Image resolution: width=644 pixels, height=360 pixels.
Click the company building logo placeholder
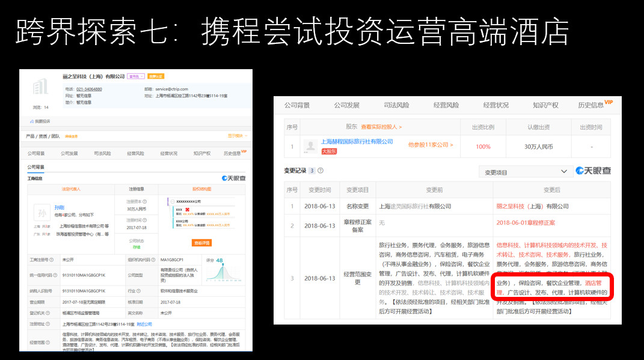point(40,87)
